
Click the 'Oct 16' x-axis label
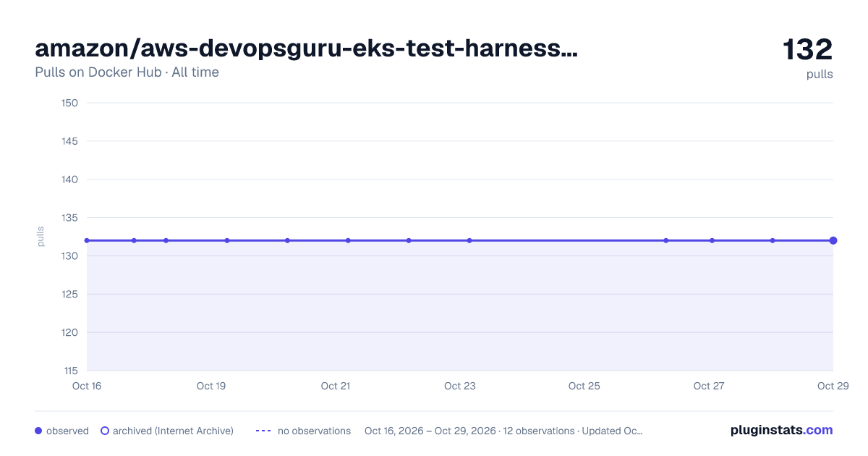pos(87,386)
